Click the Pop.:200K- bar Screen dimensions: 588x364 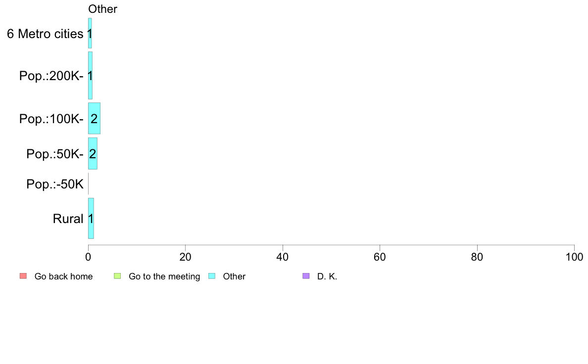coord(91,75)
